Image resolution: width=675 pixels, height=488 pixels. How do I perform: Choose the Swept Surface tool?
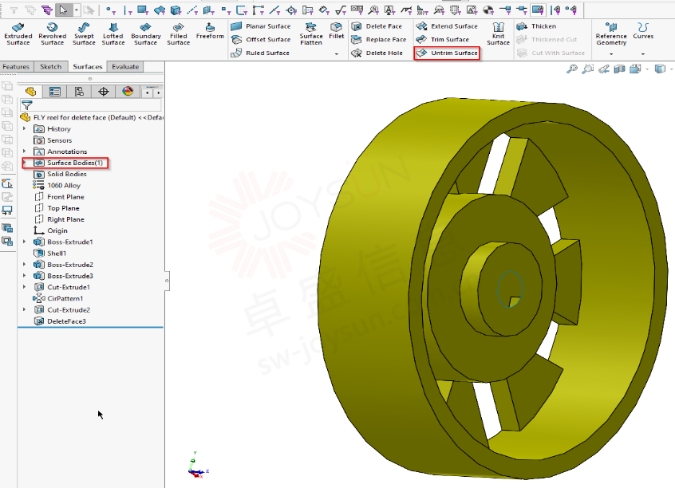click(x=84, y=34)
